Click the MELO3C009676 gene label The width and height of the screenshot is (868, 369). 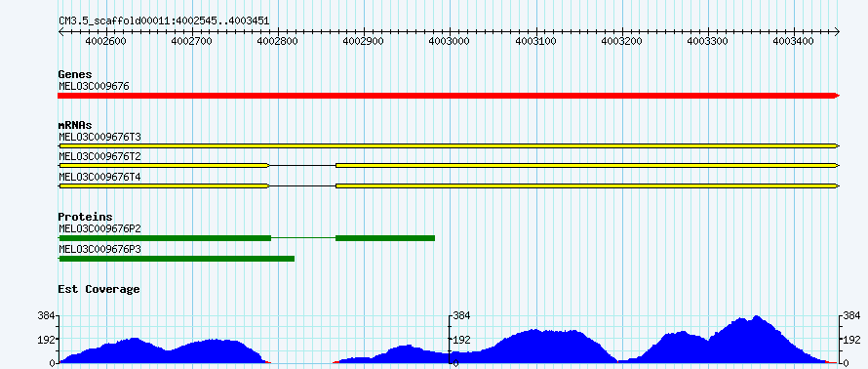[94, 86]
